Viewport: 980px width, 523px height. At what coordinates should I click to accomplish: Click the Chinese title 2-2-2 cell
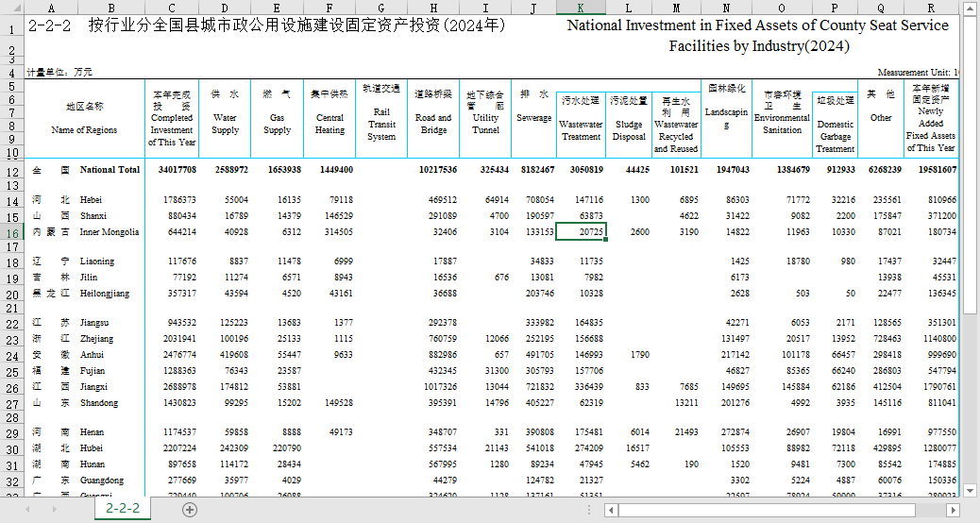(x=265, y=25)
